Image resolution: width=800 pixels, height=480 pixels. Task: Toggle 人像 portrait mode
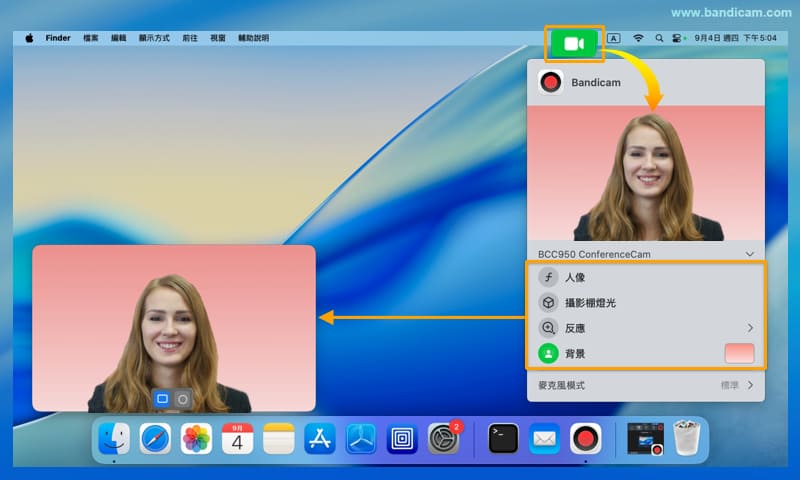click(x=548, y=277)
